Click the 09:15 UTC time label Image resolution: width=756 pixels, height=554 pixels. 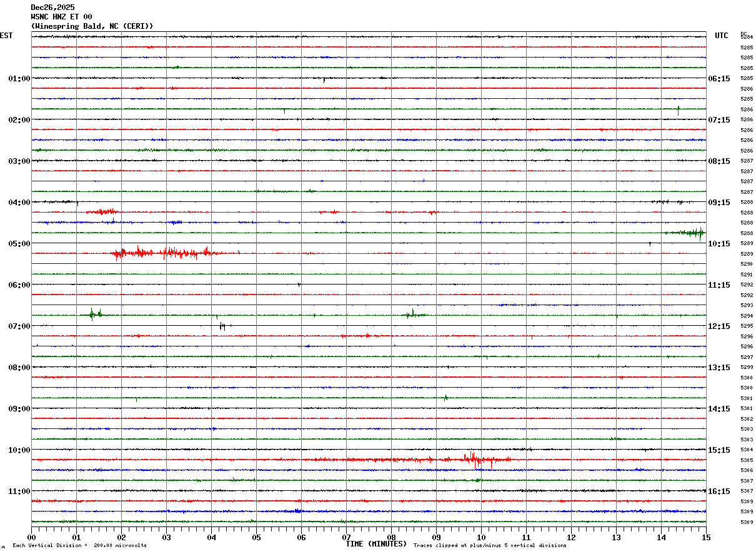[x=719, y=203]
